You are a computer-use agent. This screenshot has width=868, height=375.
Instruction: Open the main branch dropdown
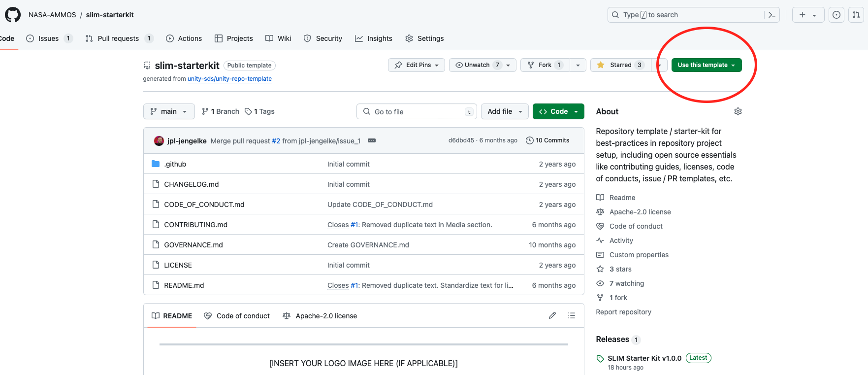click(x=169, y=111)
